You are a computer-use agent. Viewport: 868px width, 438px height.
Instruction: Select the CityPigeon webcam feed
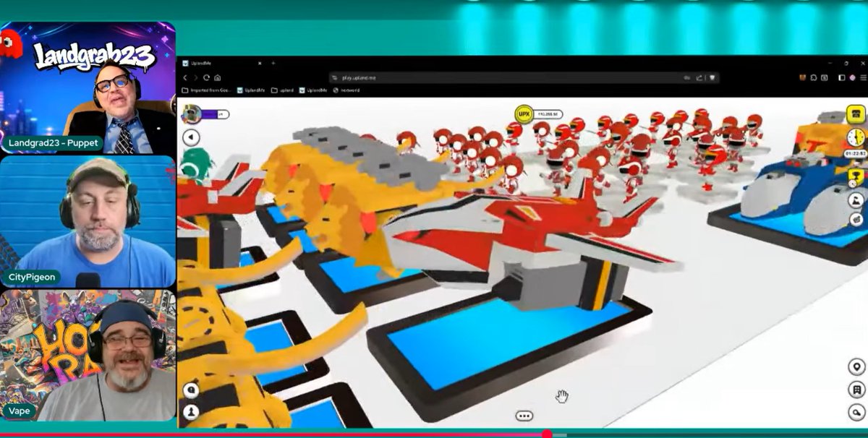[88, 223]
